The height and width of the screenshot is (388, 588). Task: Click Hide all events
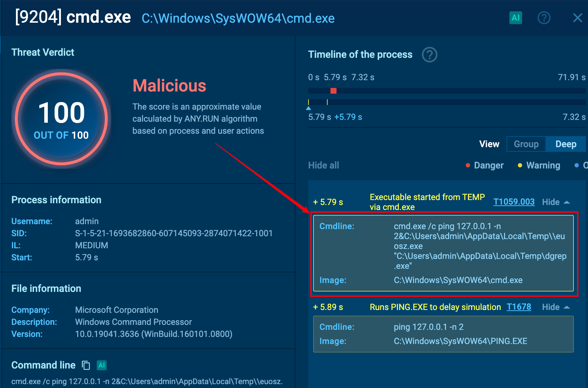tap(323, 165)
